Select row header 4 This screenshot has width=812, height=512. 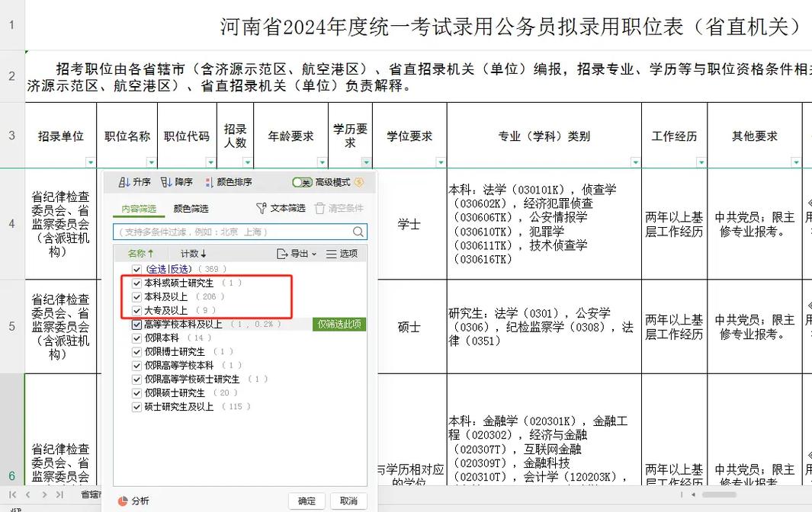click(x=12, y=224)
